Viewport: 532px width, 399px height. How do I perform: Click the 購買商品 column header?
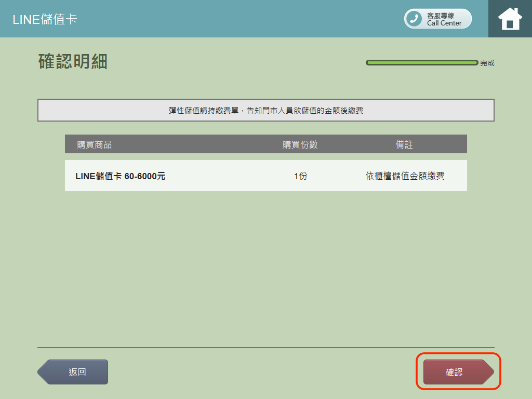(95, 144)
